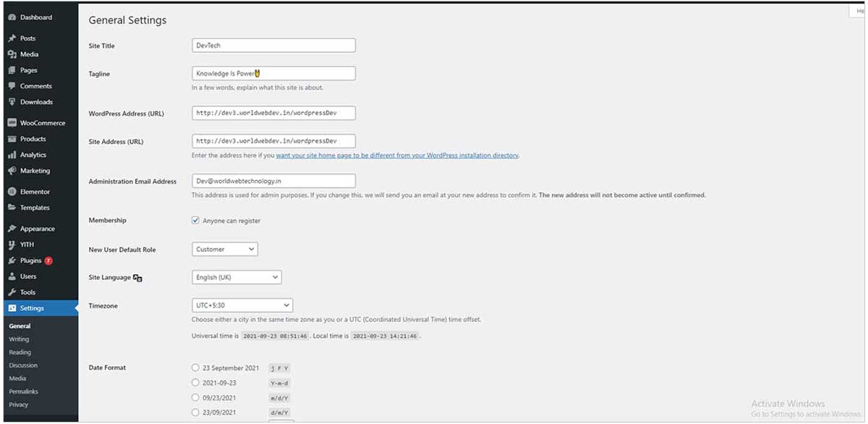Select the General settings submenu item
Image resolution: width=868 pixels, height=424 pixels.
click(20, 326)
